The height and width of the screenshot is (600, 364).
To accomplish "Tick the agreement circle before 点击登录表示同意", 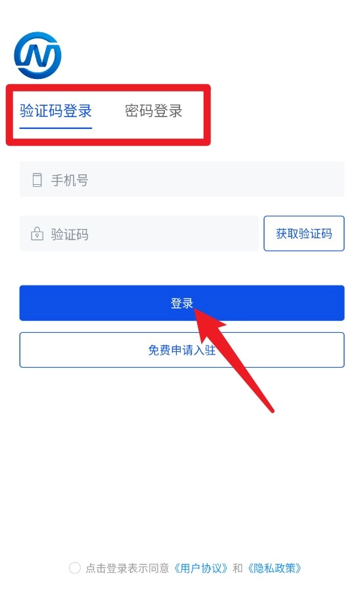I will [74, 568].
